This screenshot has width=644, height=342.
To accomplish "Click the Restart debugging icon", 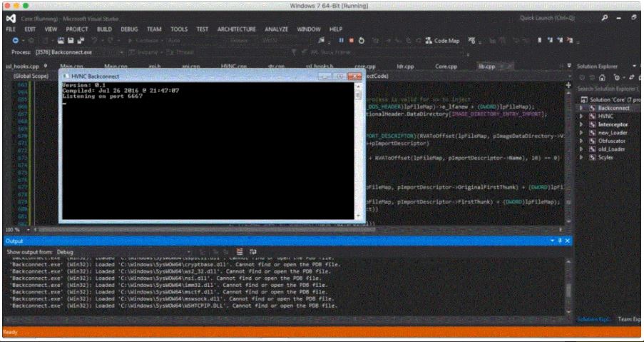I will (x=362, y=41).
